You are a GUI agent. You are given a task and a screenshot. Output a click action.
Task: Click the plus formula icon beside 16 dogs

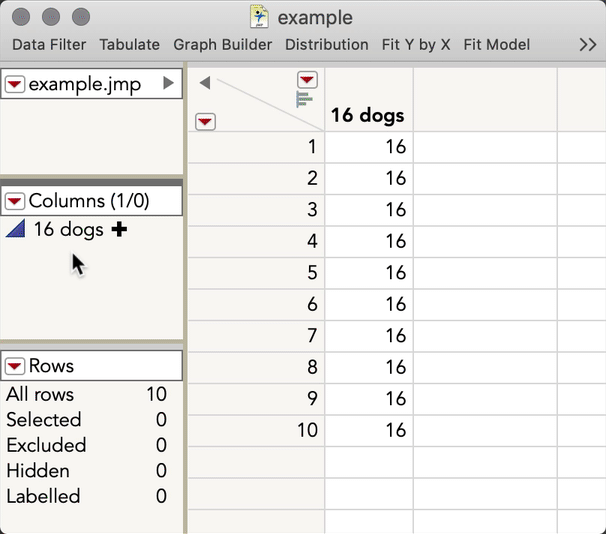click(119, 230)
